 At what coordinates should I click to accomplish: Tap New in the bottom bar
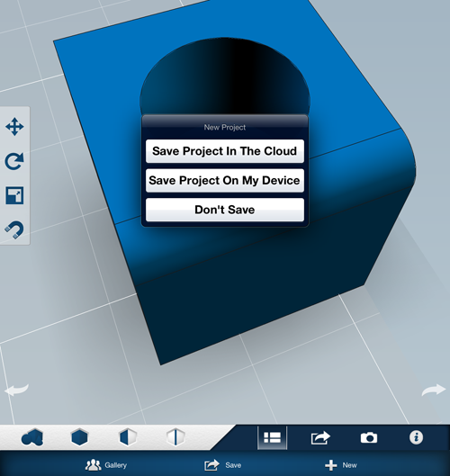(341, 465)
